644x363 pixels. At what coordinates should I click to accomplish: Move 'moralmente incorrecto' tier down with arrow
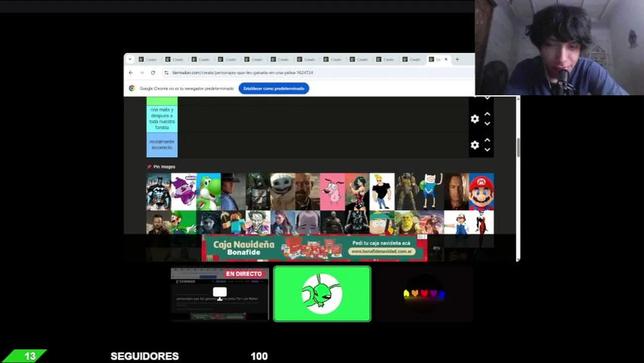(x=487, y=150)
